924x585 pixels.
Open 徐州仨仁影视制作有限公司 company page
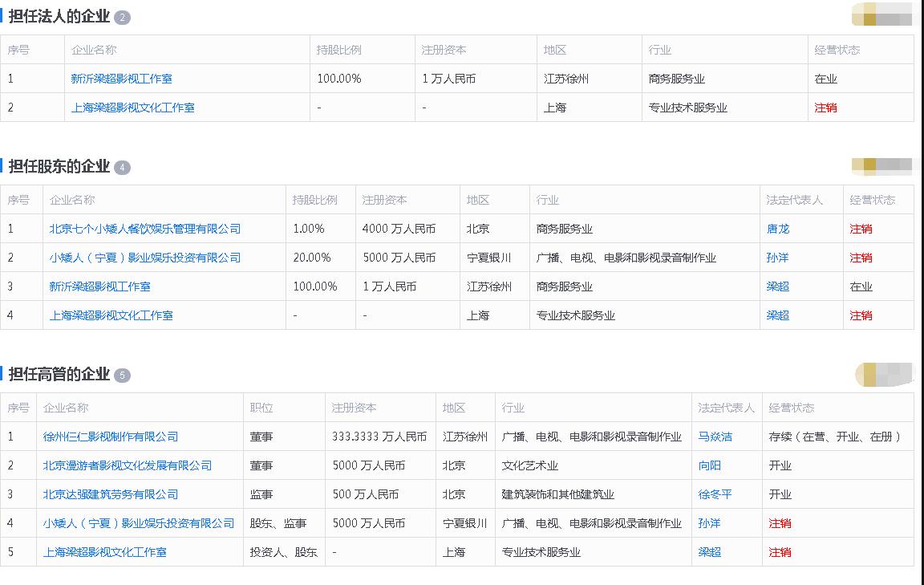click(x=111, y=437)
